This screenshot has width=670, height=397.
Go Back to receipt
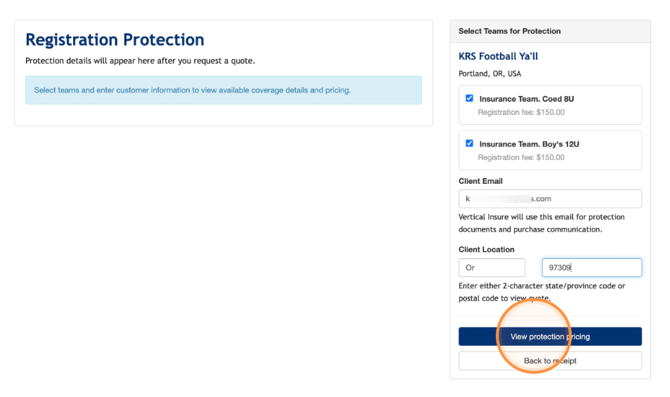550,361
